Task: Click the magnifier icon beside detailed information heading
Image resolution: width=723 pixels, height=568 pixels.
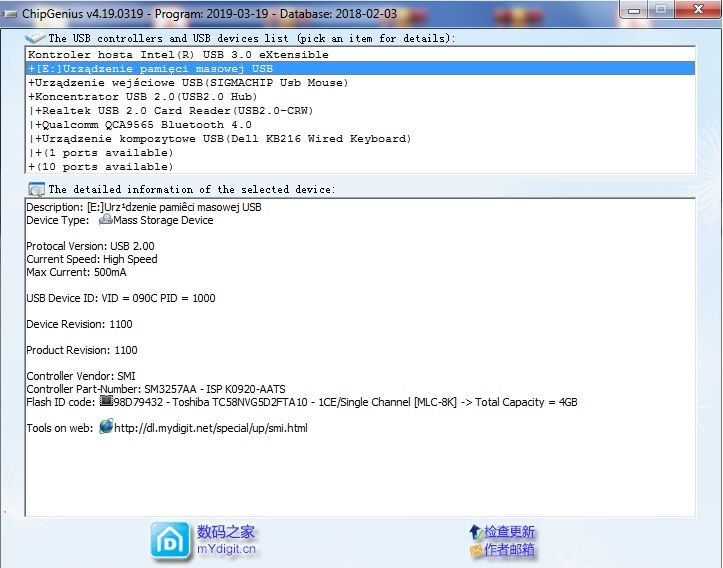Action: pyautogui.click(x=36, y=189)
